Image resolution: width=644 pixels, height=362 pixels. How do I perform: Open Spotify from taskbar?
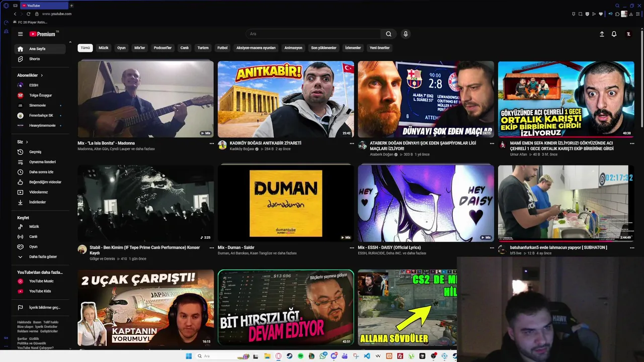(x=301, y=356)
